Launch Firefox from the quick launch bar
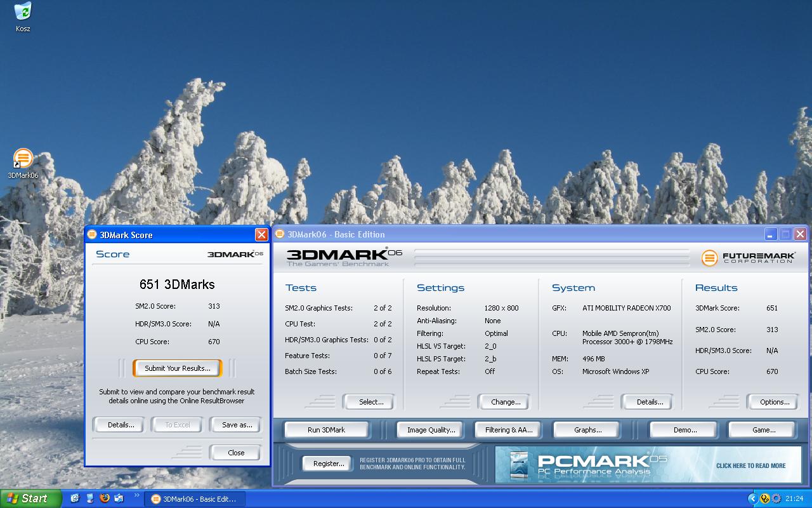 tap(105, 498)
